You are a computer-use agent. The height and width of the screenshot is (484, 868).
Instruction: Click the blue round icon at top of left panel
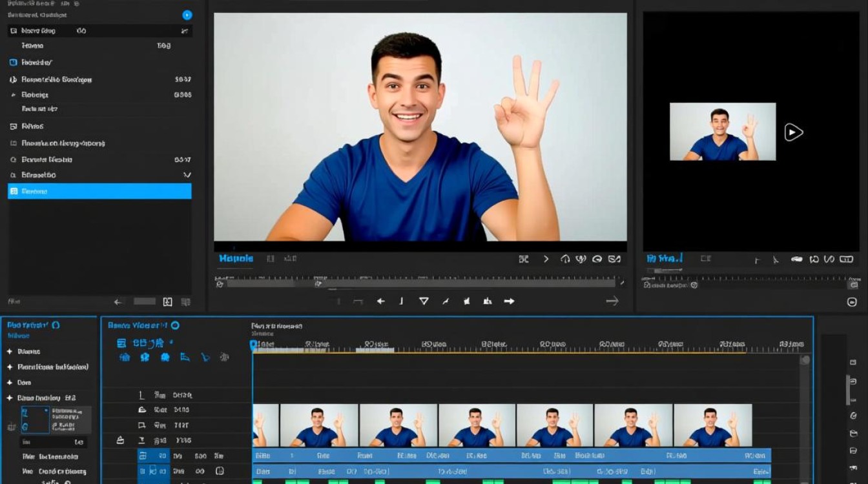tap(187, 15)
